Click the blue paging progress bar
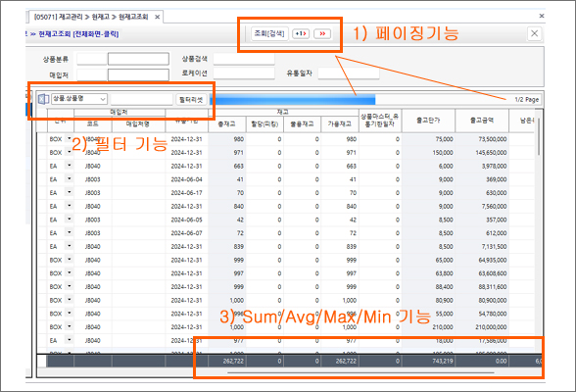The width and height of the screenshot is (576, 392). tap(292, 100)
